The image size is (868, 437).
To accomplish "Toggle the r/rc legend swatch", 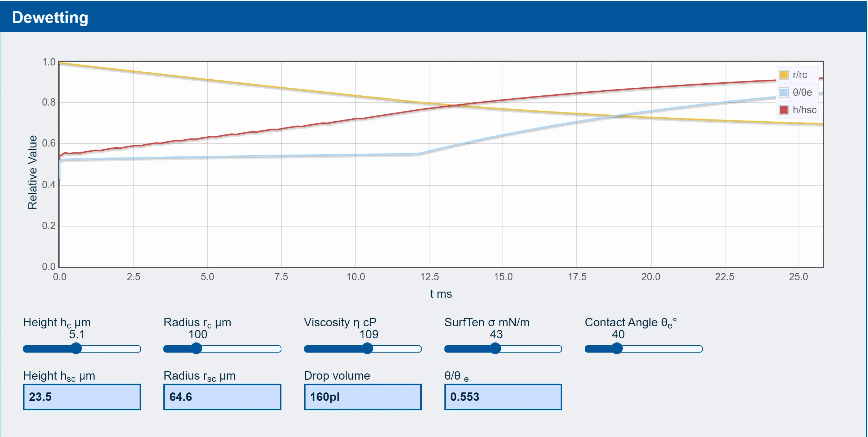I will pyautogui.click(x=784, y=75).
